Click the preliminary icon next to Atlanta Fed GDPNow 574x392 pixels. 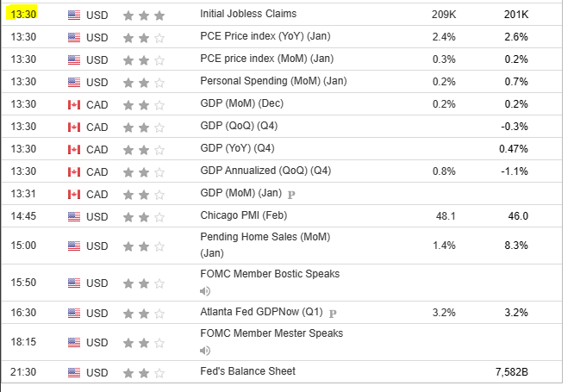tap(333, 314)
